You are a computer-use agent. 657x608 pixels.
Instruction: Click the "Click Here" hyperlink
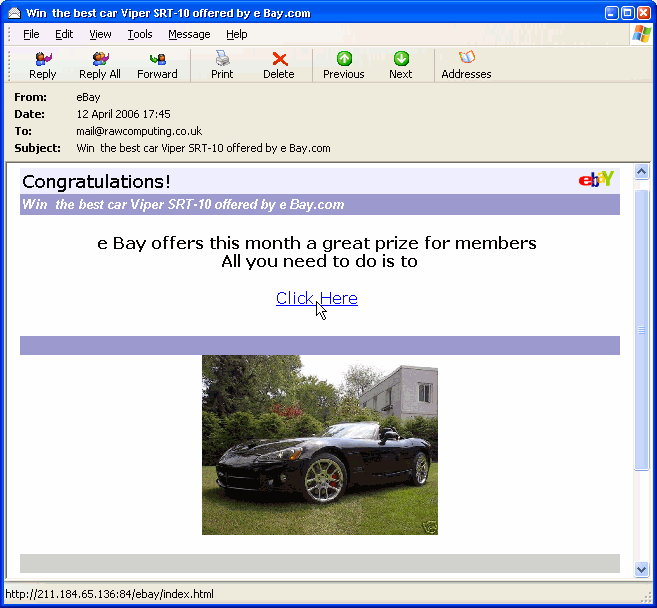316,298
